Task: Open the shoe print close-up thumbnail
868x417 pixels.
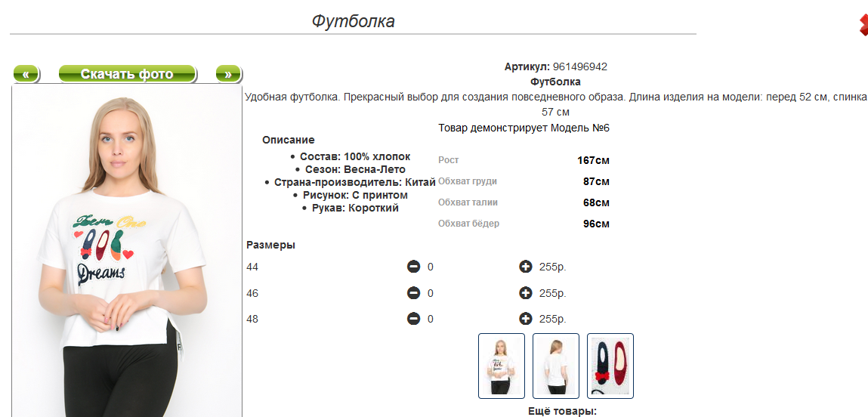Action: [x=610, y=366]
